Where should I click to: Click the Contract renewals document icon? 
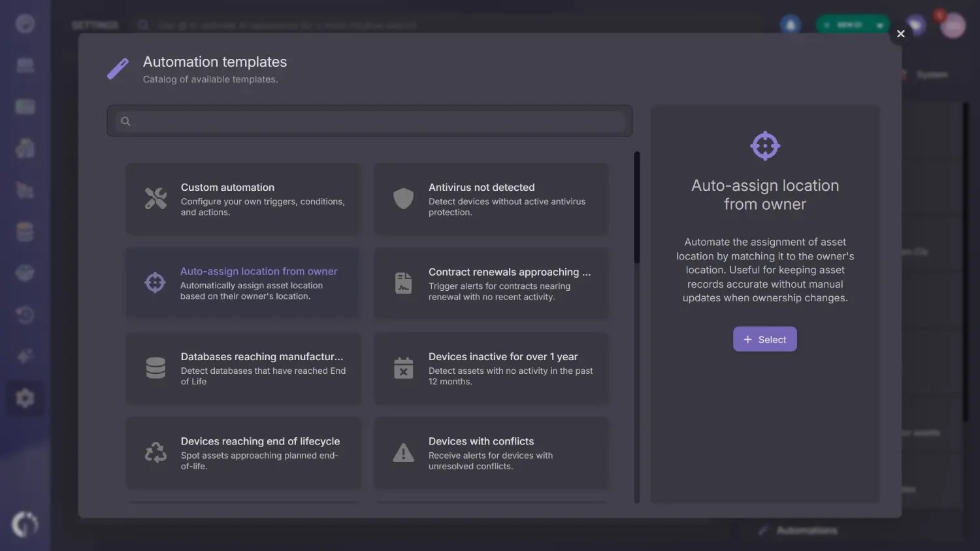coord(403,283)
